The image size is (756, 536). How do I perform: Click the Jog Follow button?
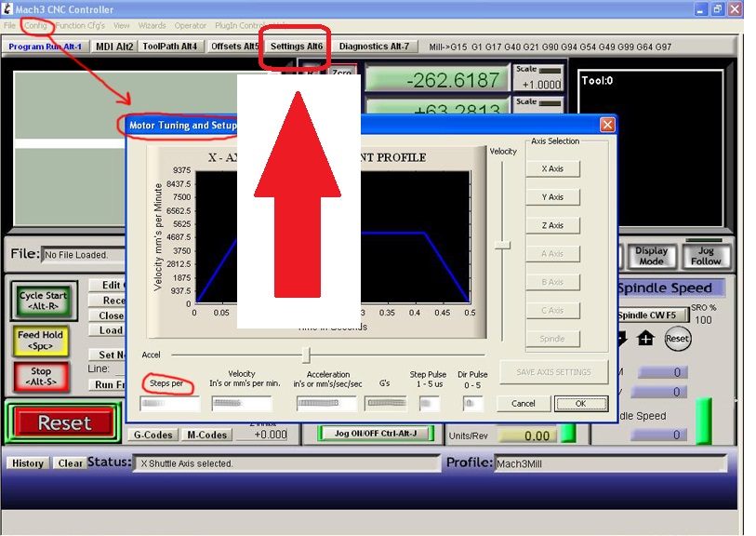(706, 256)
